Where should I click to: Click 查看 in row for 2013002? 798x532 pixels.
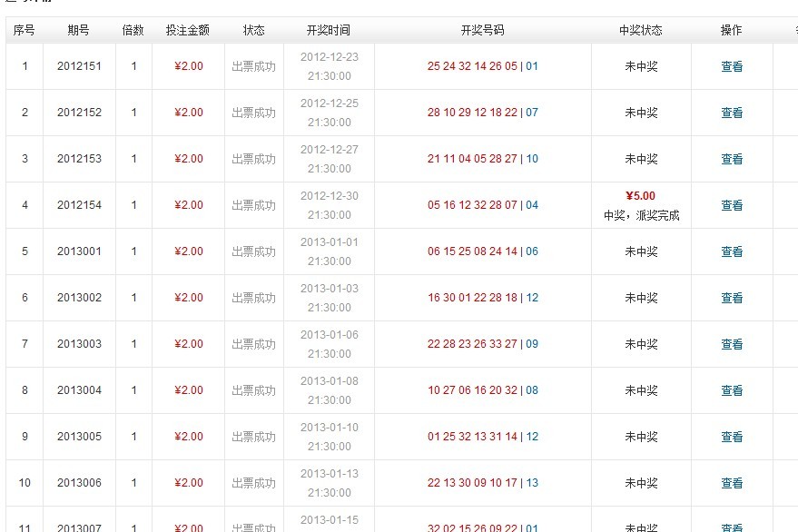[x=732, y=298]
